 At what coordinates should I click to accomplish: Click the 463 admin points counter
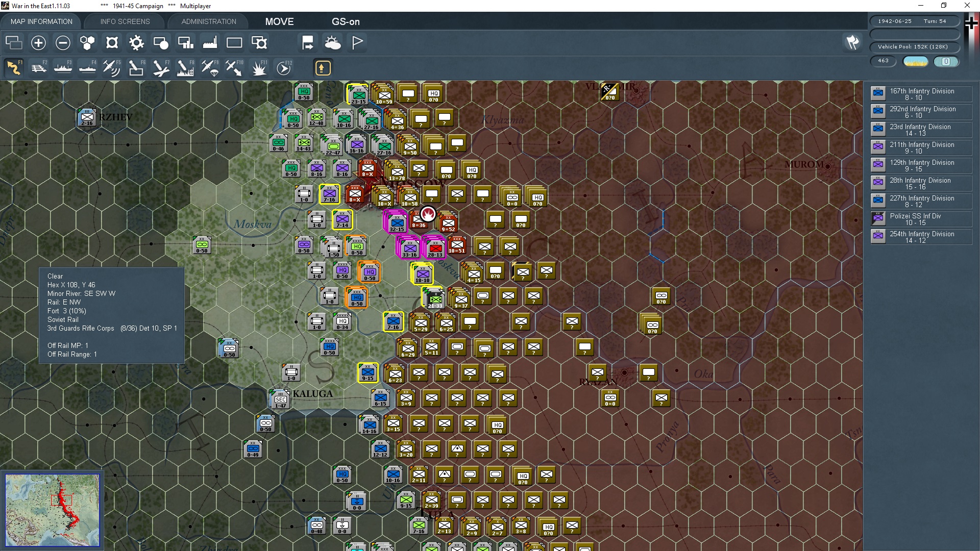click(883, 61)
